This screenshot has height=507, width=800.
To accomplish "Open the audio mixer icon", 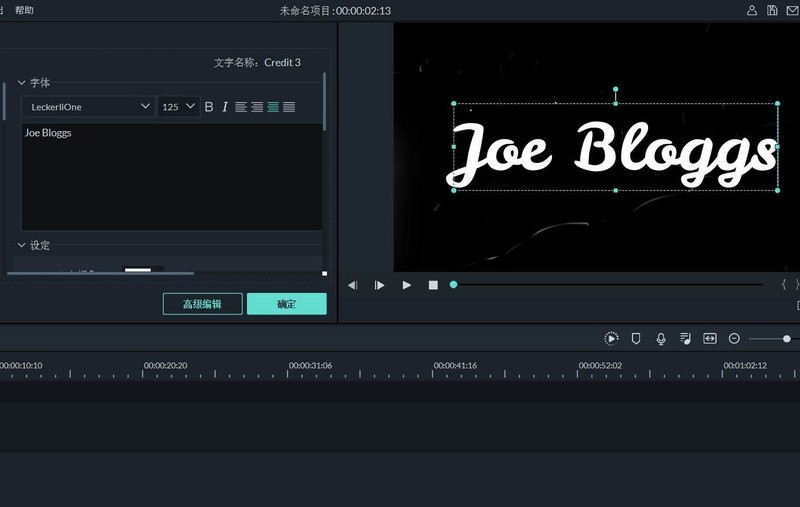I will pyautogui.click(x=685, y=339).
